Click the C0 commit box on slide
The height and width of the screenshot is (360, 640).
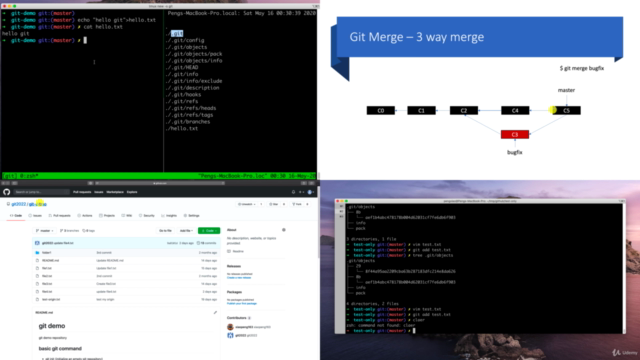coord(381,111)
